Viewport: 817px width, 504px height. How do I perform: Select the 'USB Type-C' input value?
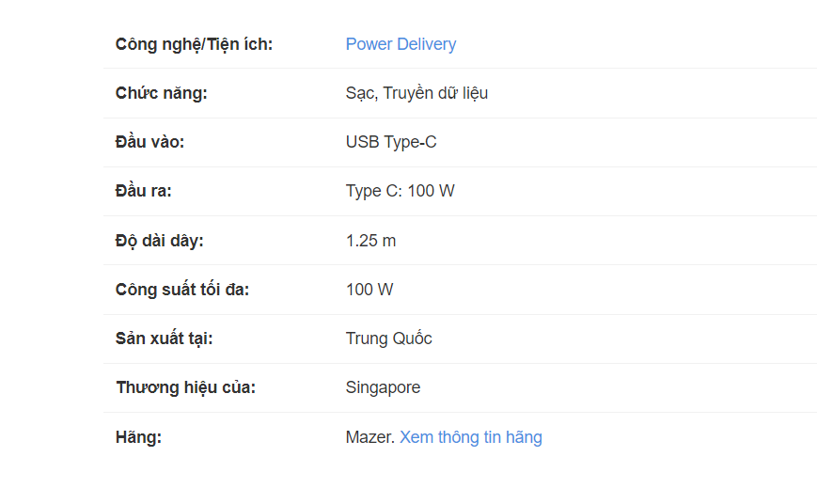pyautogui.click(x=391, y=142)
